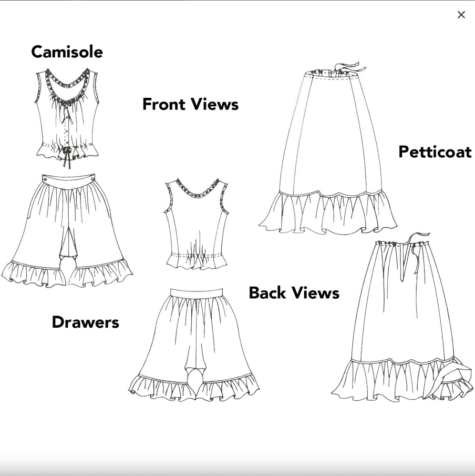Image resolution: width=475 pixels, height=476 pixels.
Task: Click the "Petticoat" label
Action: [x=435, y=152]
